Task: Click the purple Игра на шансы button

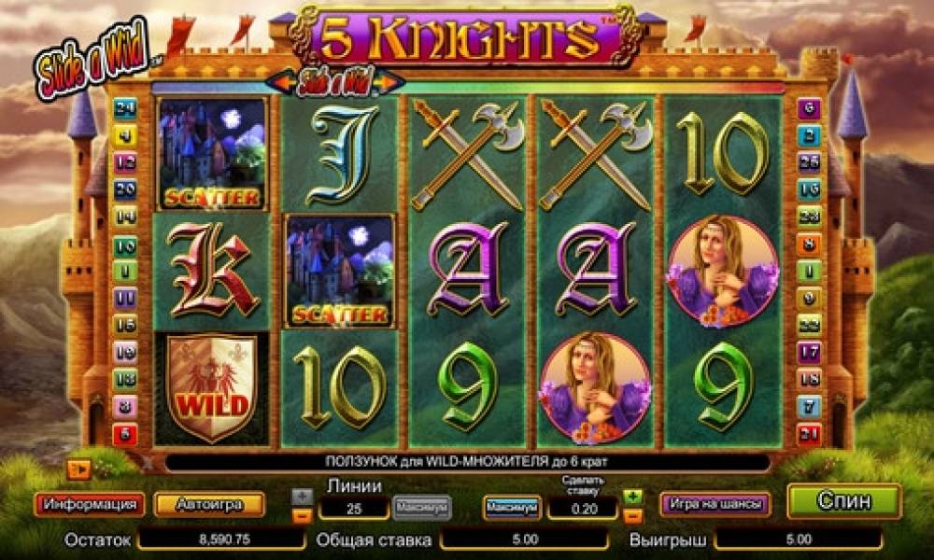Action: pos(715,504)
